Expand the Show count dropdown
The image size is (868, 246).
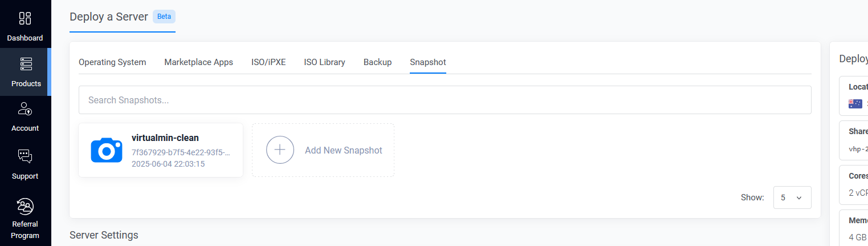coord(792,197)
